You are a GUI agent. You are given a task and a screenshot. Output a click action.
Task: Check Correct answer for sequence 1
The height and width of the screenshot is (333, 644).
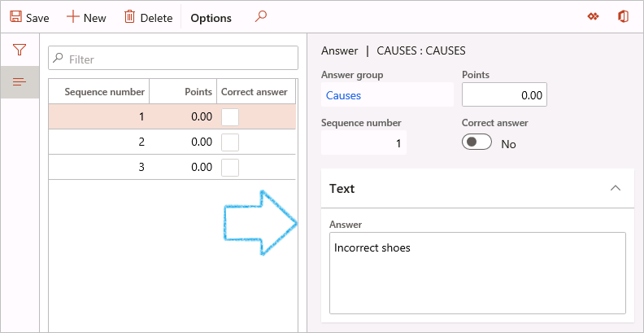click(230, 117)
